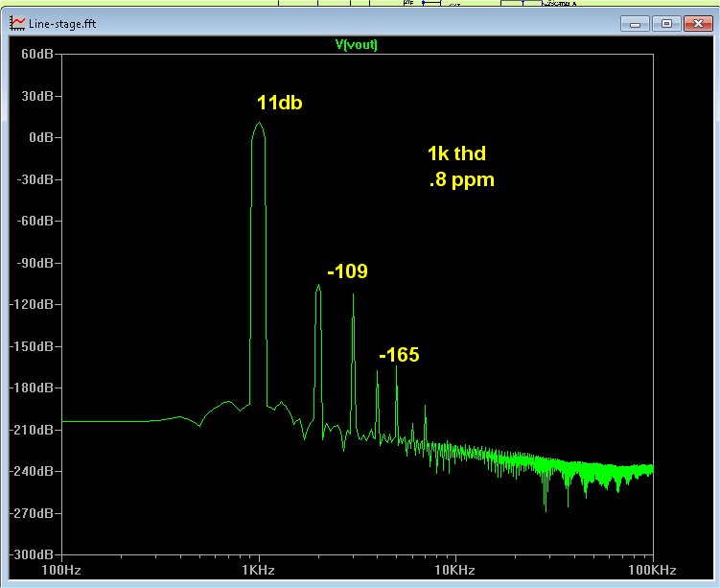This screenshot has width=720, height=588.
Task: Click the 100KHz frequency axis label
Action: coord(652,570)
